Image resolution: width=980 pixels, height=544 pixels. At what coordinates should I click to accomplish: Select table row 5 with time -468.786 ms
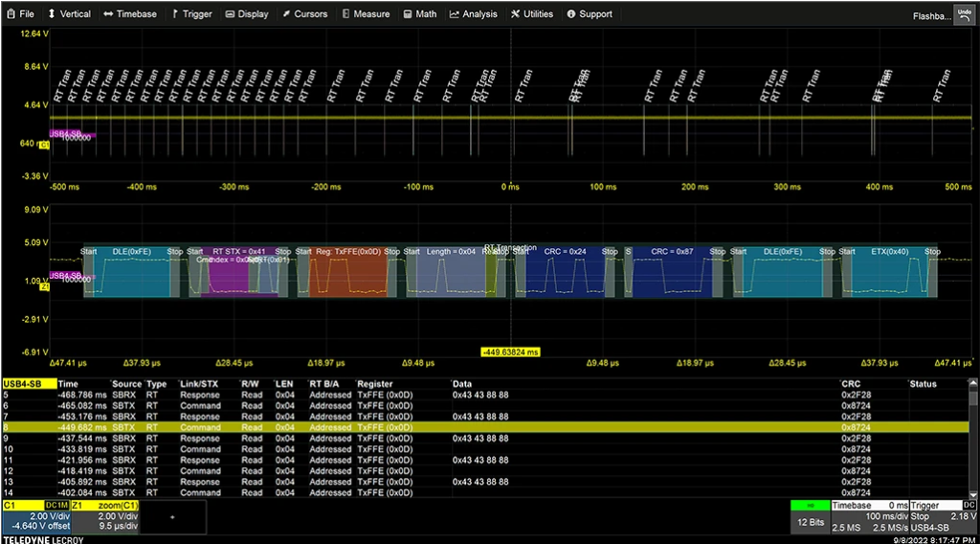[485, 395]
